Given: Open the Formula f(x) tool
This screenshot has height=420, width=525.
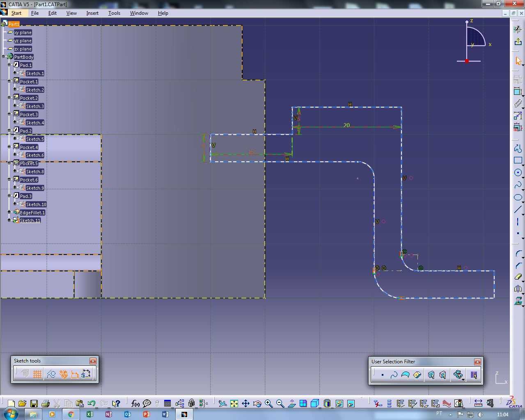Looking at the screenshot, I should coord(135,404).
